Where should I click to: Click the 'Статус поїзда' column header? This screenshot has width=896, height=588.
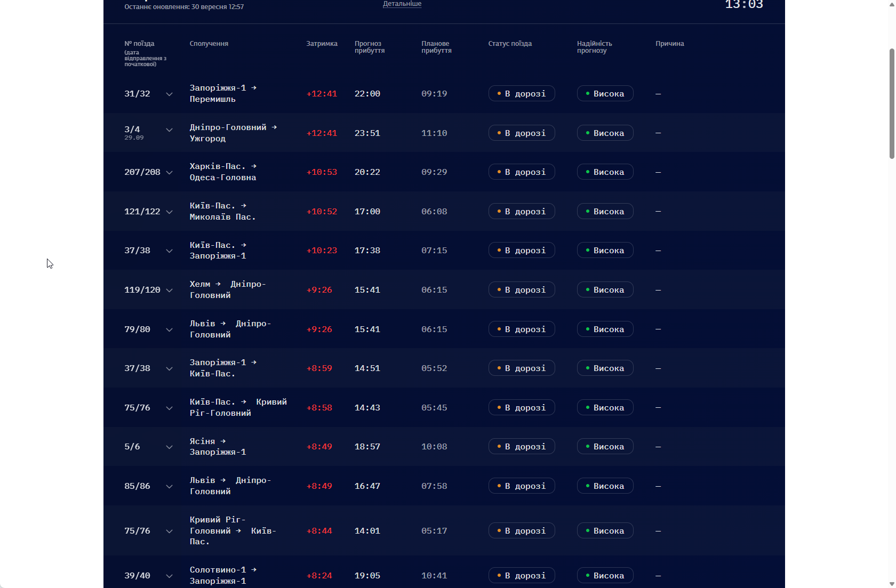click(x=510, y=44)
